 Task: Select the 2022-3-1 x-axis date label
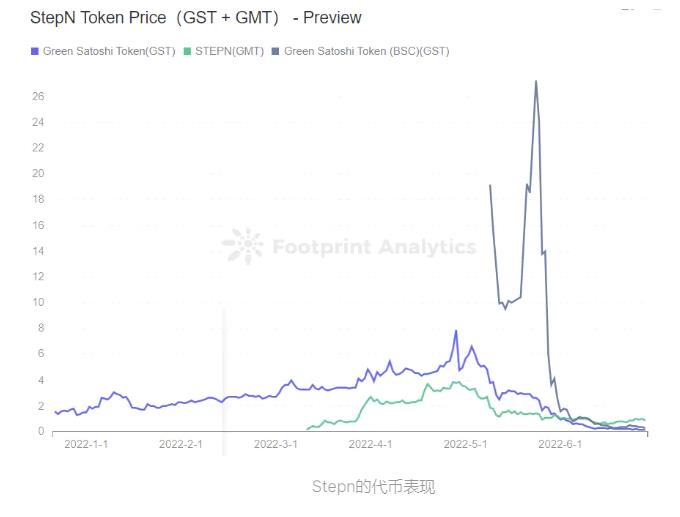(x=276, y=444)
